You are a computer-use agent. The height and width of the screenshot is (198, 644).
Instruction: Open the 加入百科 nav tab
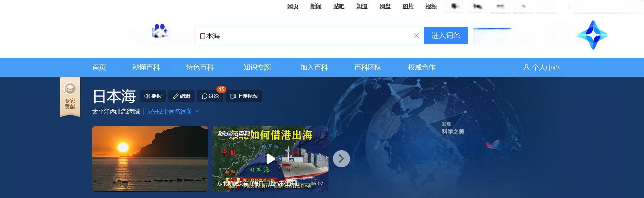pyautogui.click(x=314, y=68)
